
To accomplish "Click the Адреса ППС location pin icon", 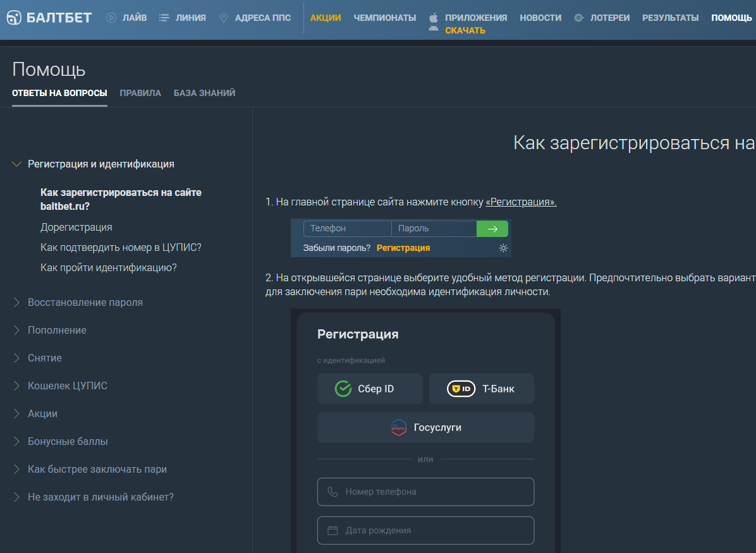I will [224, 18].
